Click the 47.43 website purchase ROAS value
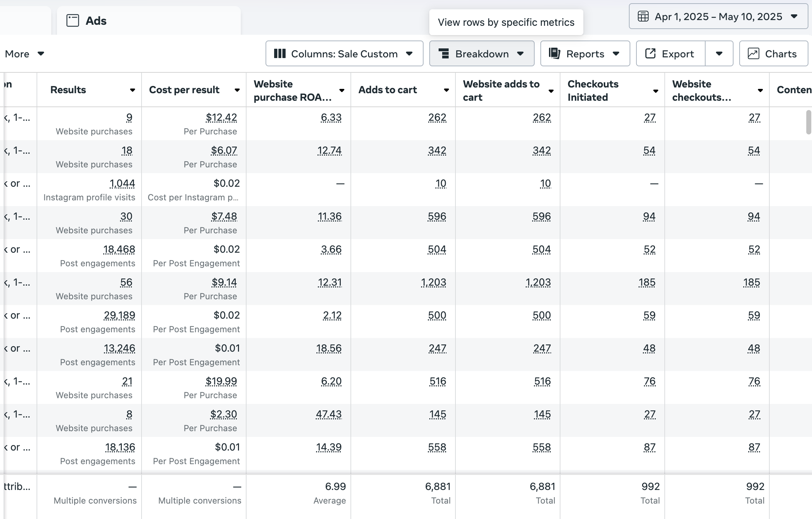Screen dimensions: 812x519 pos(329,414)
